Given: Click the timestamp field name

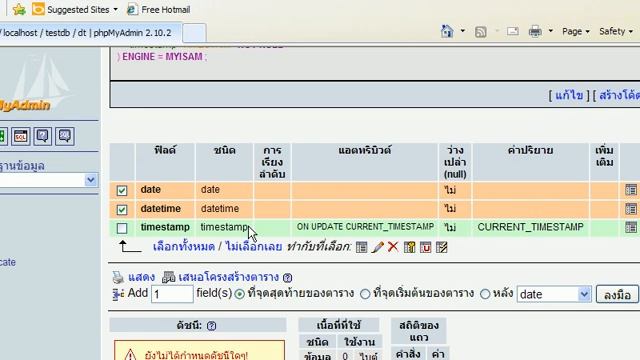Looking at the screenshot, I should pos(165,227).
